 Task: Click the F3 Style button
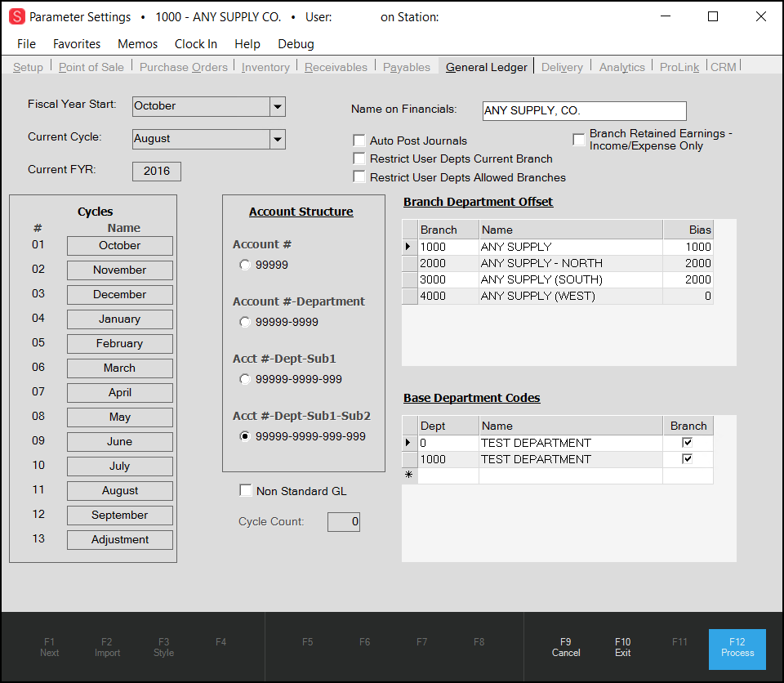163,648
